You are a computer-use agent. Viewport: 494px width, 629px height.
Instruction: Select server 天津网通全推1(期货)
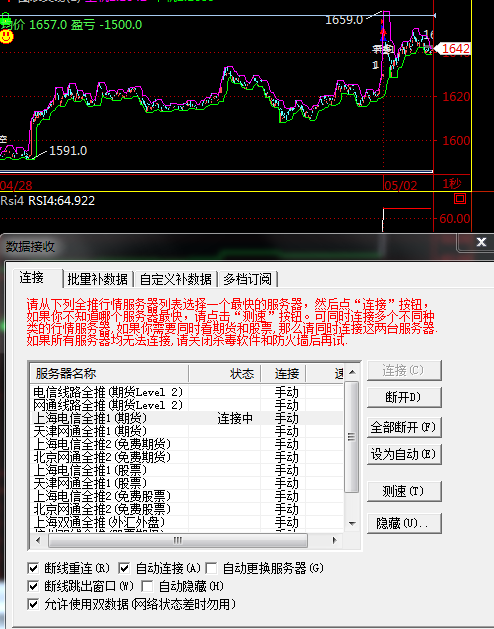(90, 431)
